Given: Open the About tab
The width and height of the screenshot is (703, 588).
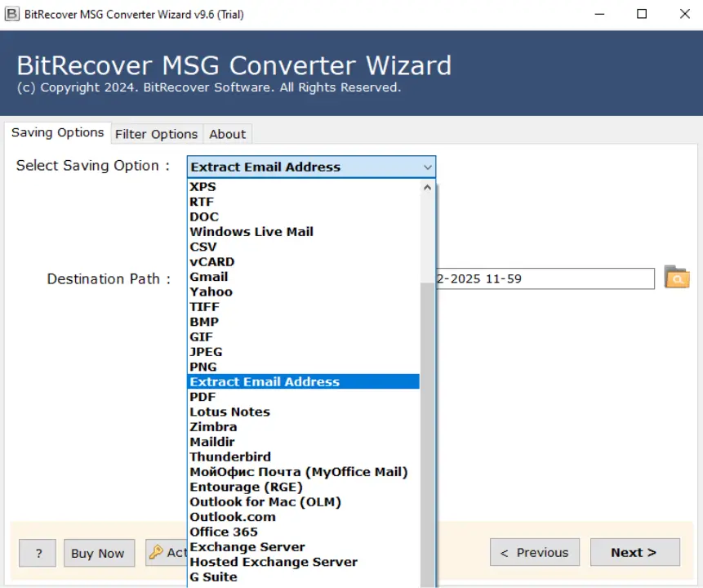Looking at the screenshot, I should point(228,134).
